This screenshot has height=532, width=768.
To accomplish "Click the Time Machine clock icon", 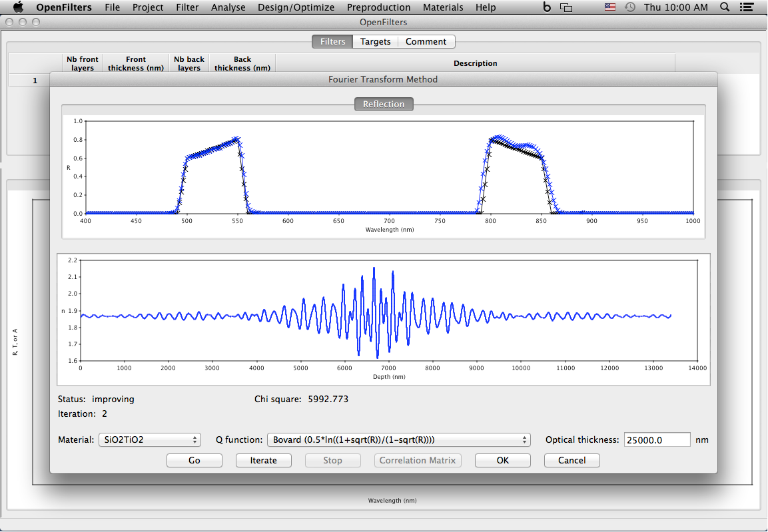I will coord(630,7).
